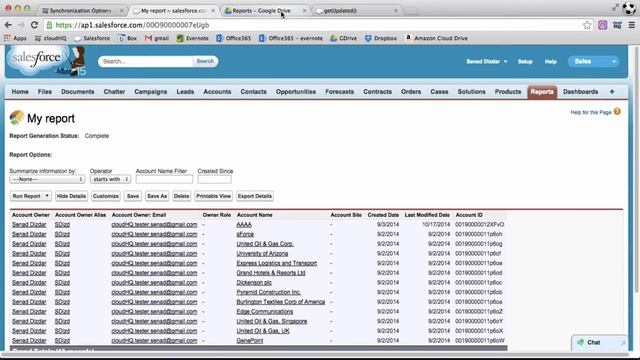Click the browser address bar URL
640x360 pixels.
coord(132,25)
